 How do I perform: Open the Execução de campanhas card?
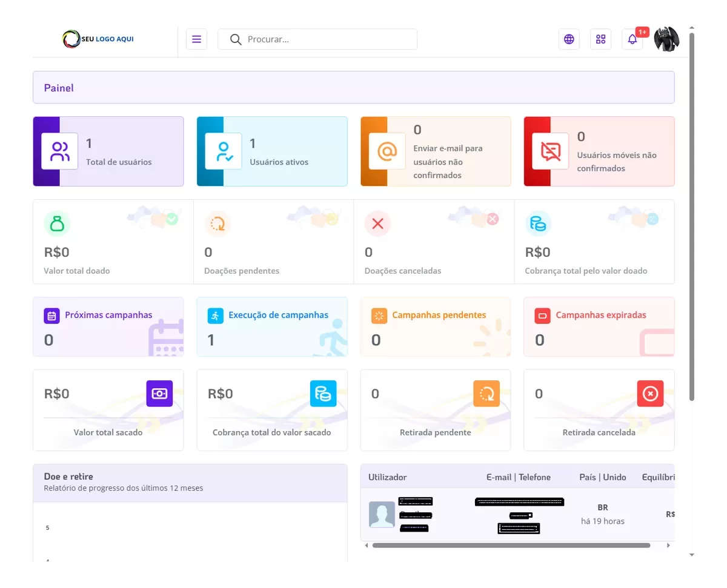[272, 326]
